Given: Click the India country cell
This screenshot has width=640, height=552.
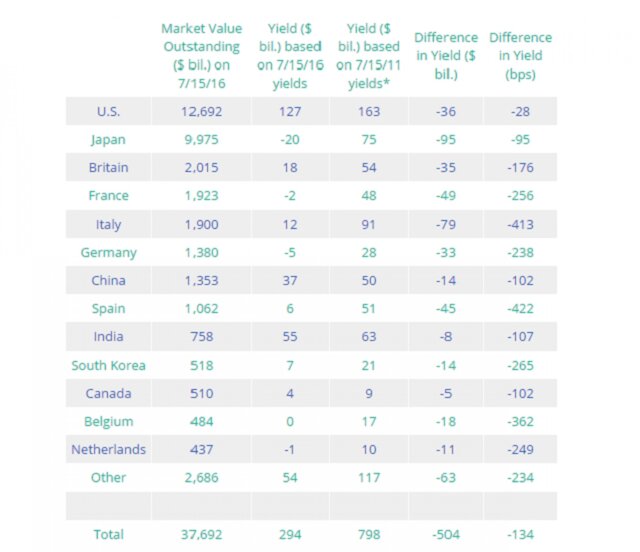Looking at the screenshot, I should point(108,337).
